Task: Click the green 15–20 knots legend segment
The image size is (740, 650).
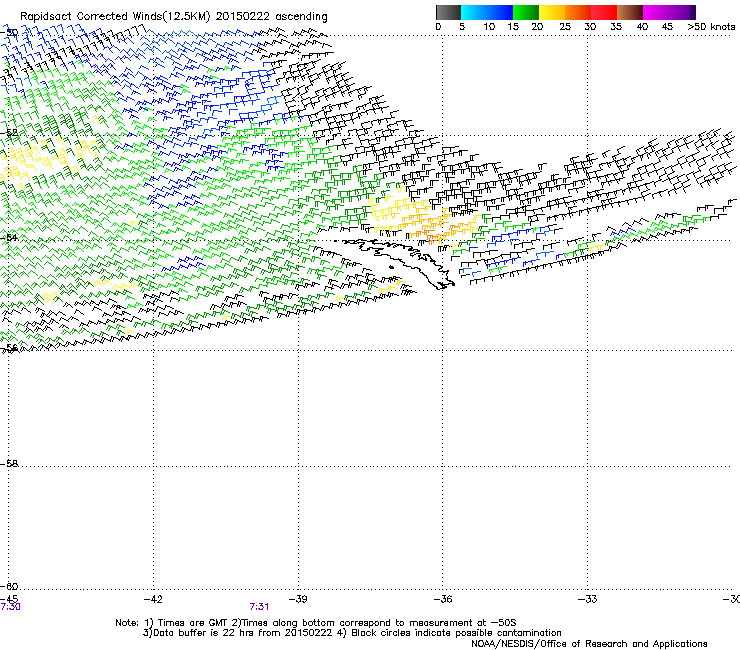Action: point(526,12)
